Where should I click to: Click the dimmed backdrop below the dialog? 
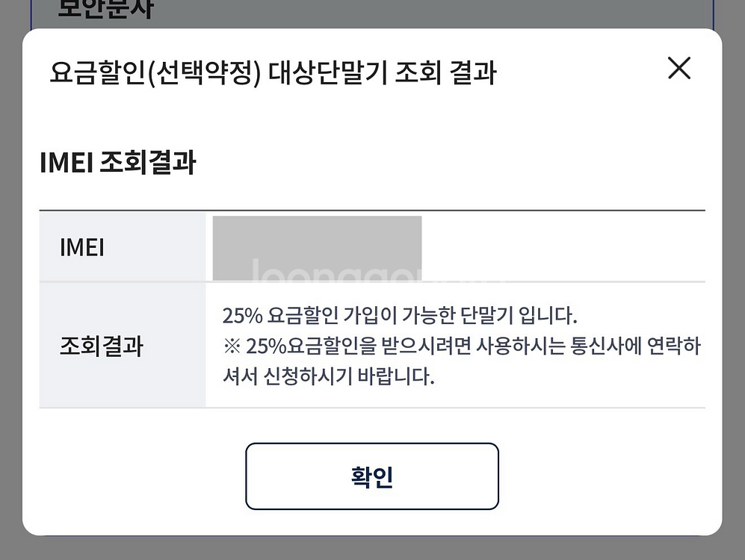click(x=372, y=548)
